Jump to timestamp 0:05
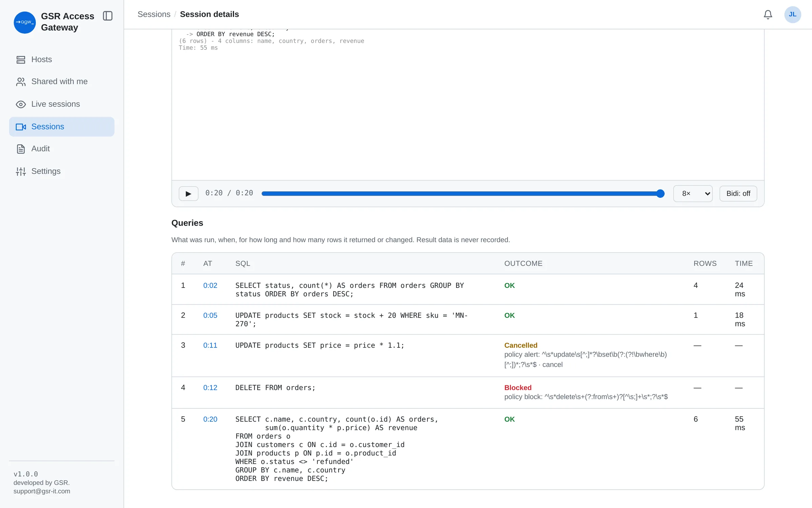Viewport: 812px width, 508px height. pyautogui.click(x=210, y=315)
